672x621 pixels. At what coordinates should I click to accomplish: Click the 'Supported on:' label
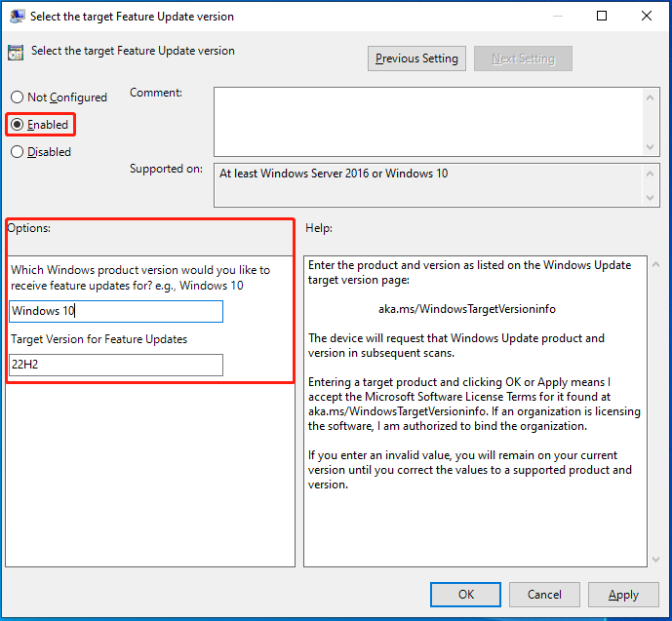click(x=166, y=169)
